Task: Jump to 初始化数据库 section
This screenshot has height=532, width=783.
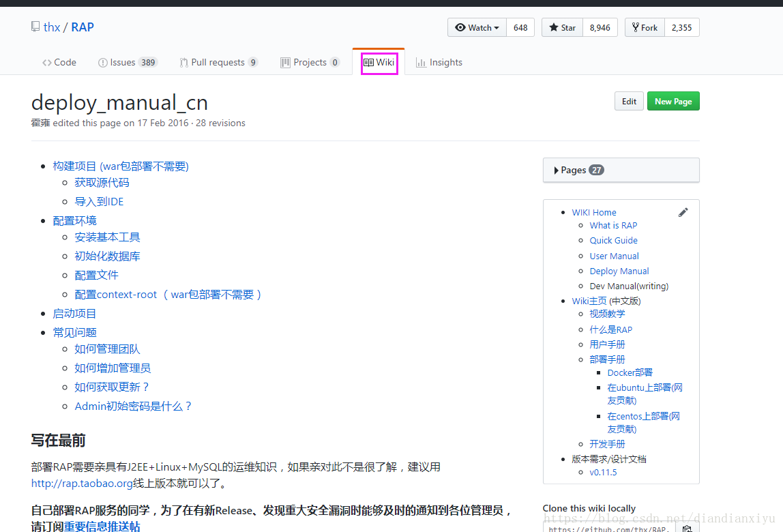Action: tap(107, 256)
